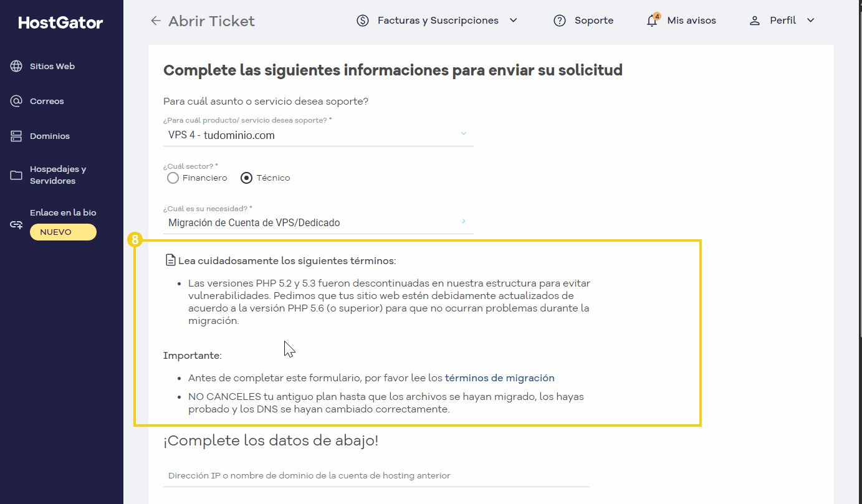
Task: Click the Las versiones PHP 5.2 y 5.3 paragraph
Action: pyautogui.click(x=389, y=302)
